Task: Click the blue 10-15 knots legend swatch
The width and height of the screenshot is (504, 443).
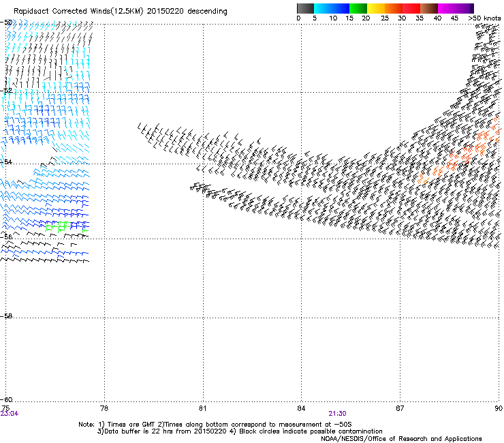Action: click(x=341, y=8)
